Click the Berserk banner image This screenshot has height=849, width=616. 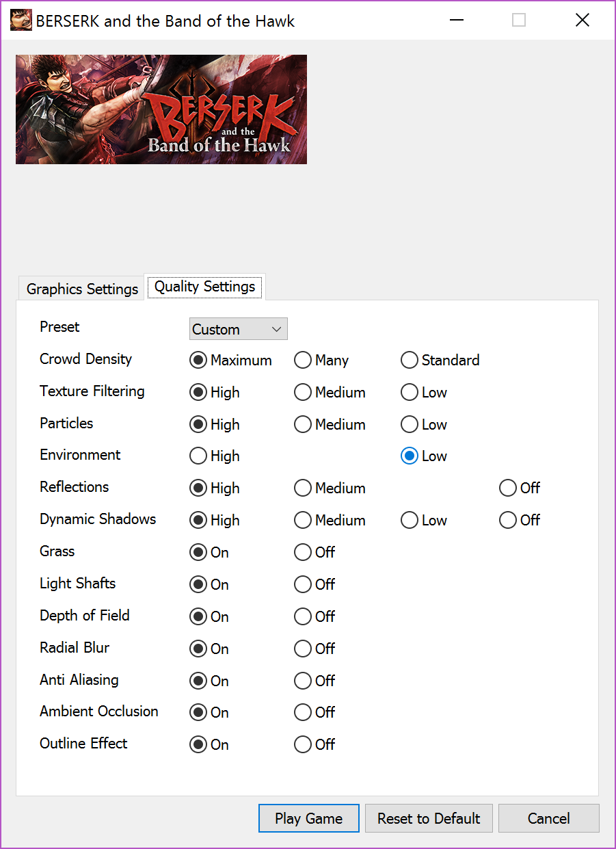(161, 109)
